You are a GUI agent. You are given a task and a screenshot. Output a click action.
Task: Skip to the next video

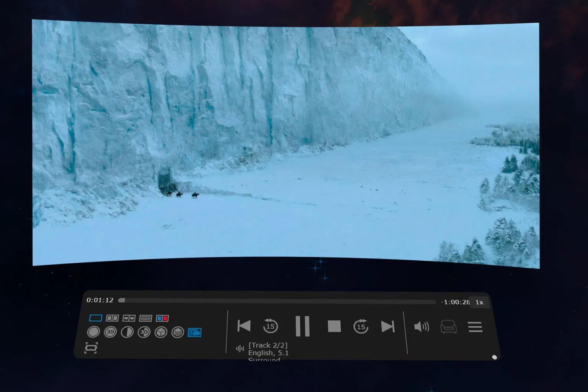point(387,327)
